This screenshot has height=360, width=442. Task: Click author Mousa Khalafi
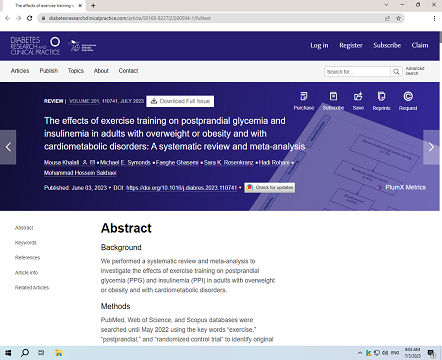[62, 162]
